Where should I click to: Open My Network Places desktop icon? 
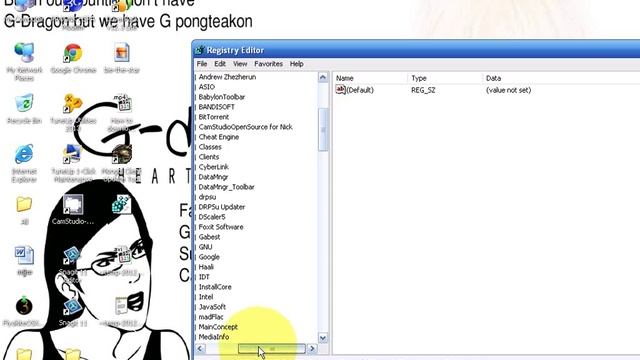(24, 61)
